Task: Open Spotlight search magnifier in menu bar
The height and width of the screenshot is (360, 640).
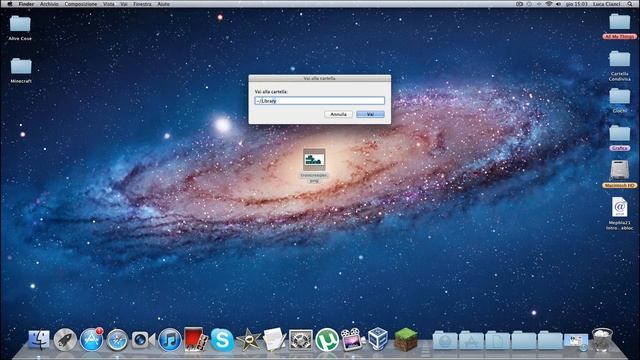Action: click(x=630, y=4)
